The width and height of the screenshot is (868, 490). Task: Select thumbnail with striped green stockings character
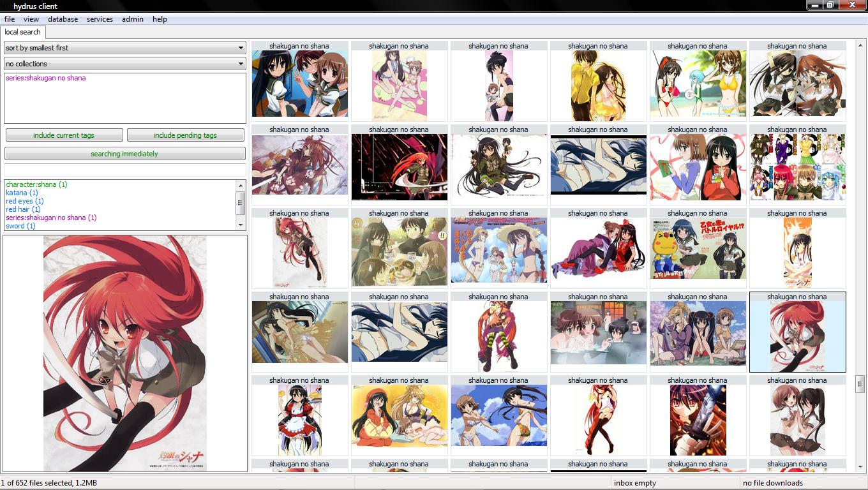(499, 332)
